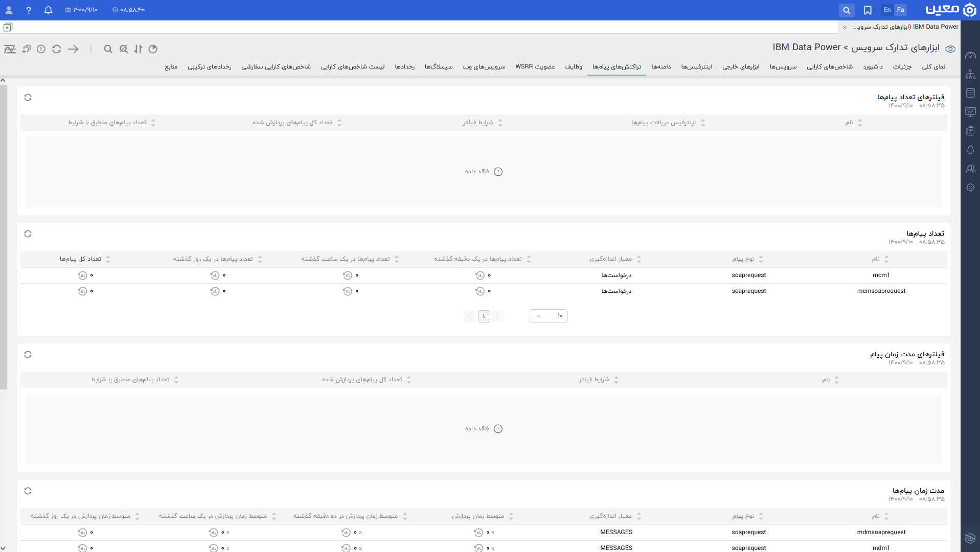Open the جزئیات tab

[902, 67]
